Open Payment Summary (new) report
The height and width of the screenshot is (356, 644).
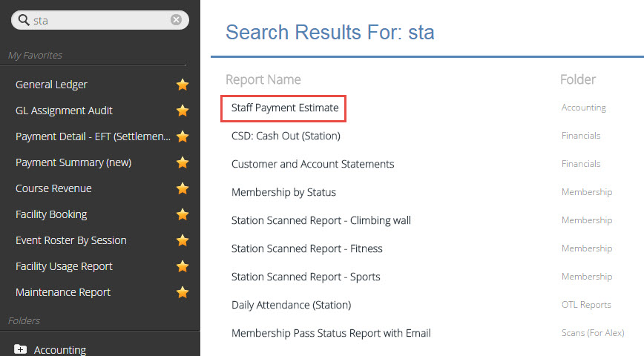pyautogui.click(x=73, y=162)
